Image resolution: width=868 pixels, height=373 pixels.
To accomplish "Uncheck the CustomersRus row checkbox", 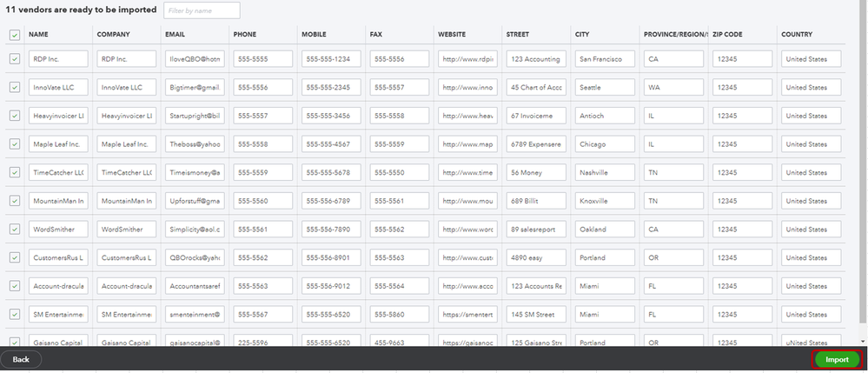I will (15, 257).
